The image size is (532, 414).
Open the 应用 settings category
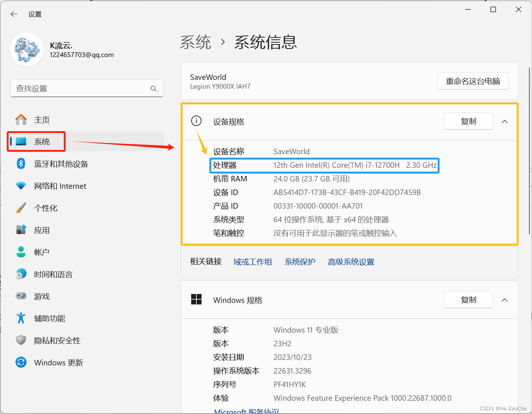[87, 230]
